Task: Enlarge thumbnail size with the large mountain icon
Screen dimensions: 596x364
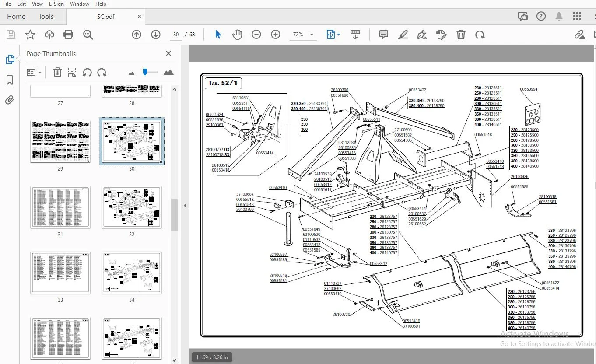Action: click(168, 72)
